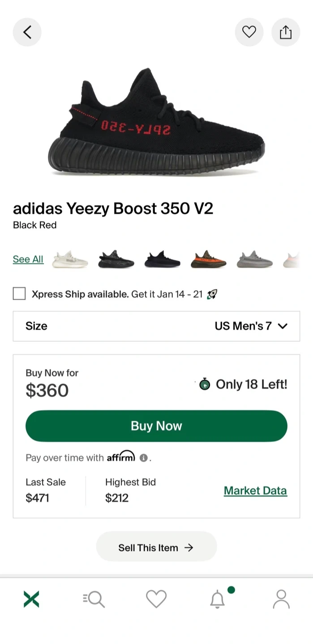Open the Size dropdown US Men's 7
The height and width of the screenshot is (644, 313).
tap(156, 326)
